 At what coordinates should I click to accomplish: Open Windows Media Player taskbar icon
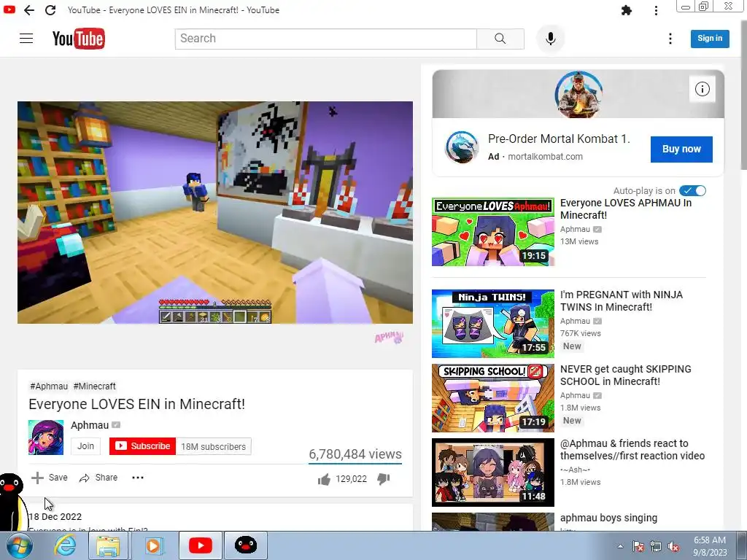[x=153, y=545]
